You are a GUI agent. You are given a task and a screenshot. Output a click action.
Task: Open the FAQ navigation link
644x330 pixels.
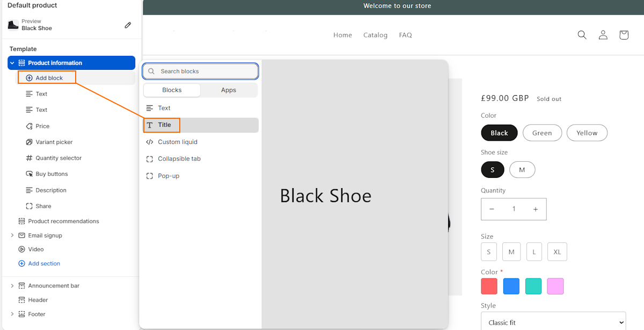click(x=405, y=35)
